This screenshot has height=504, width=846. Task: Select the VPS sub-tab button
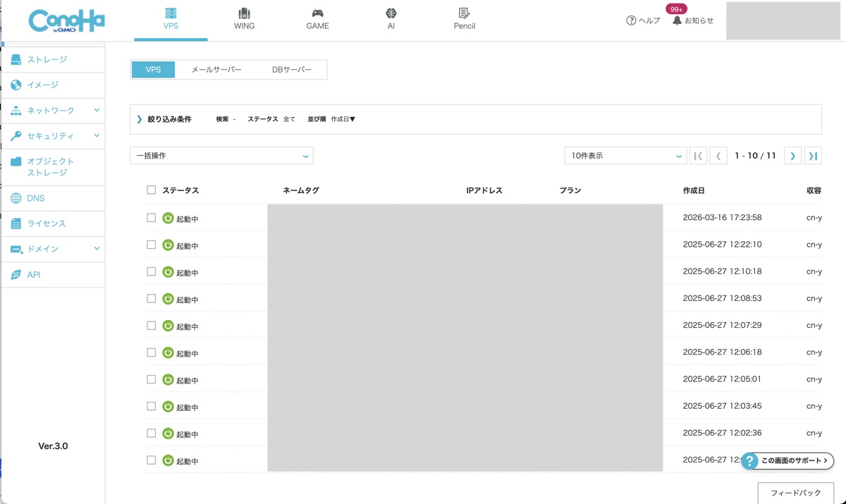point(153,70)
